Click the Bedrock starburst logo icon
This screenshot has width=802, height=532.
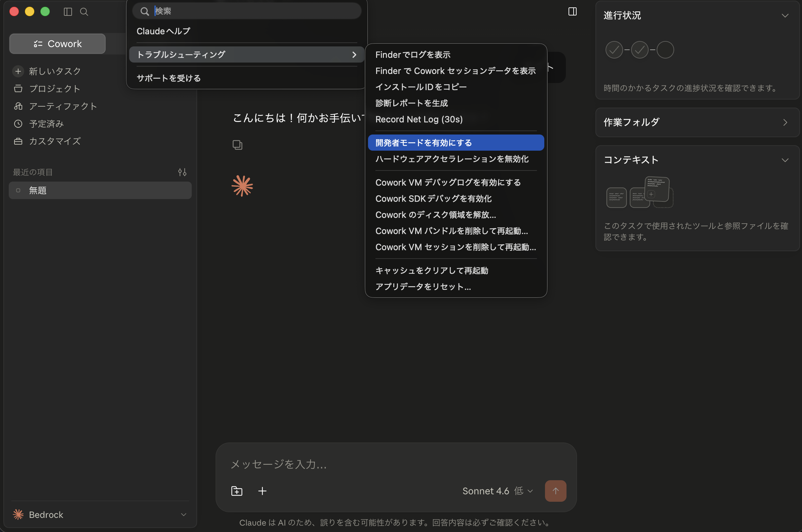18,515
